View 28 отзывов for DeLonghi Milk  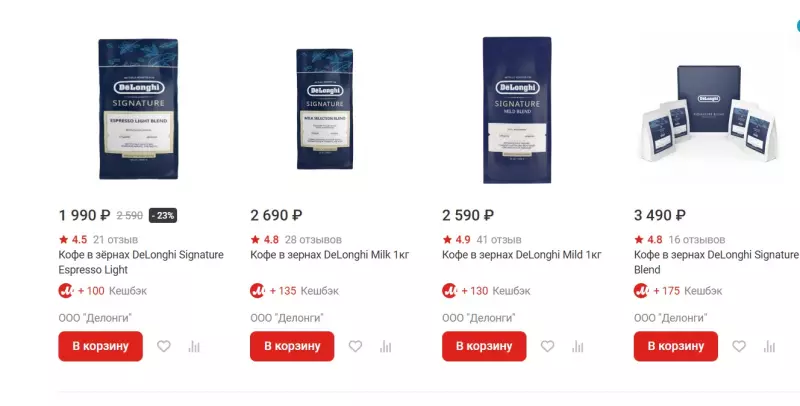tap(313, 240)
